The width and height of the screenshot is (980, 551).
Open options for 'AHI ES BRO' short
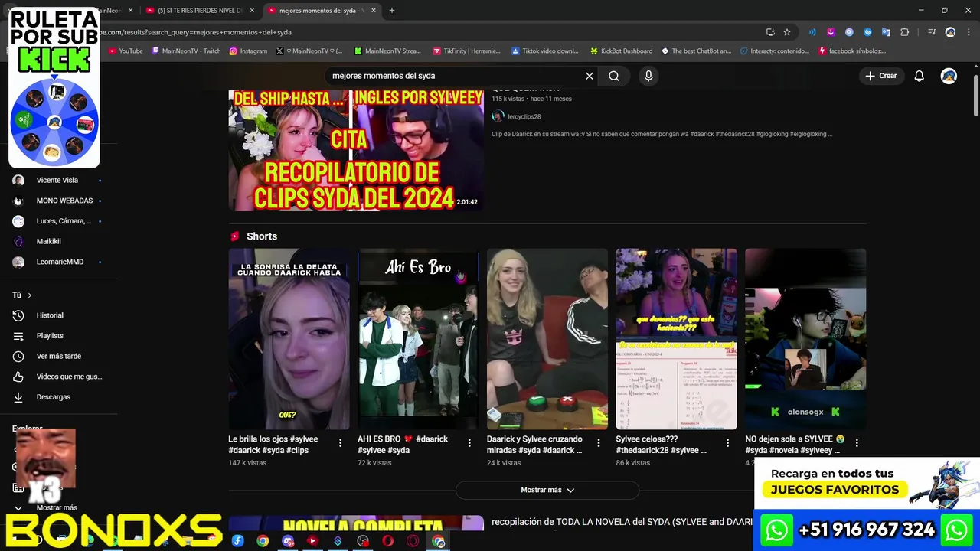[x=469, y=442]
